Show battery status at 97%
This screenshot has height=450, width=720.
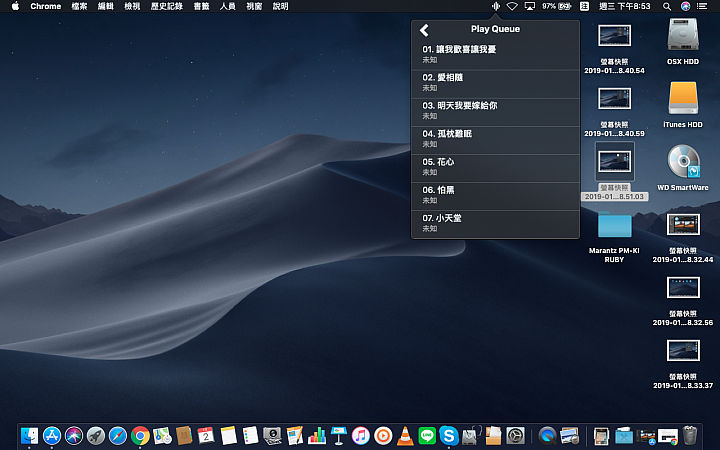(557, 6)
